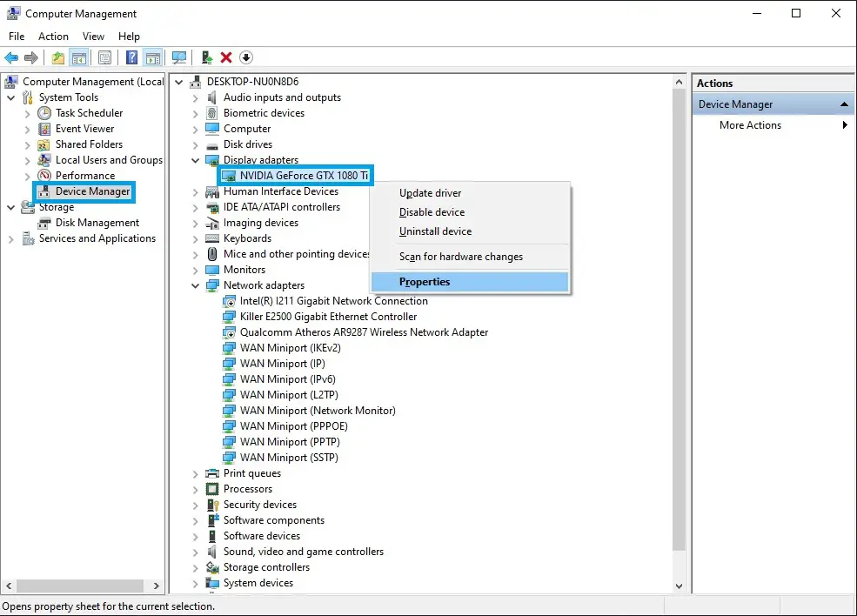857x616 pixels.
Task: Click More Actions in Actions pane
Action: point(750,125)
